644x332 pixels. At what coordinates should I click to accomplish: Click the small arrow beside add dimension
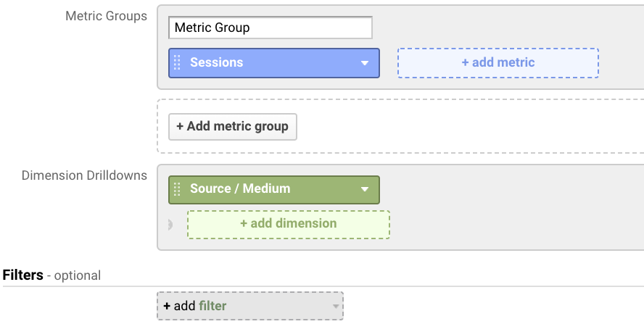pyautogui.click(x=170, y=225)
